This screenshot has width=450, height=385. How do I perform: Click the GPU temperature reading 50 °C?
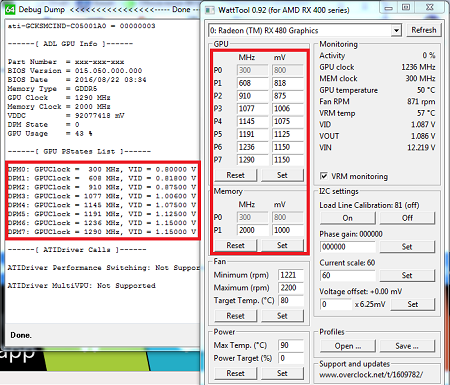point(426,90)
